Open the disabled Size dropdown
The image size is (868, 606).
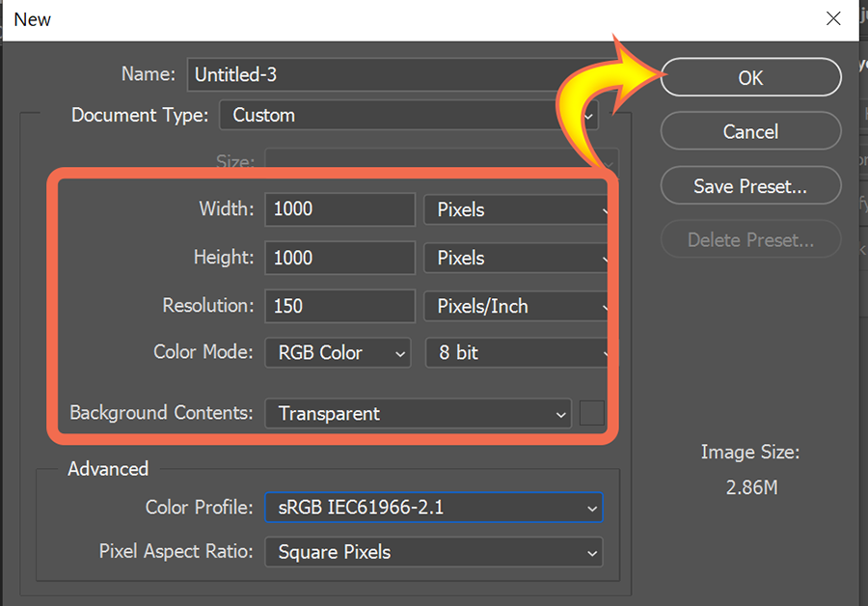(441, 161)
